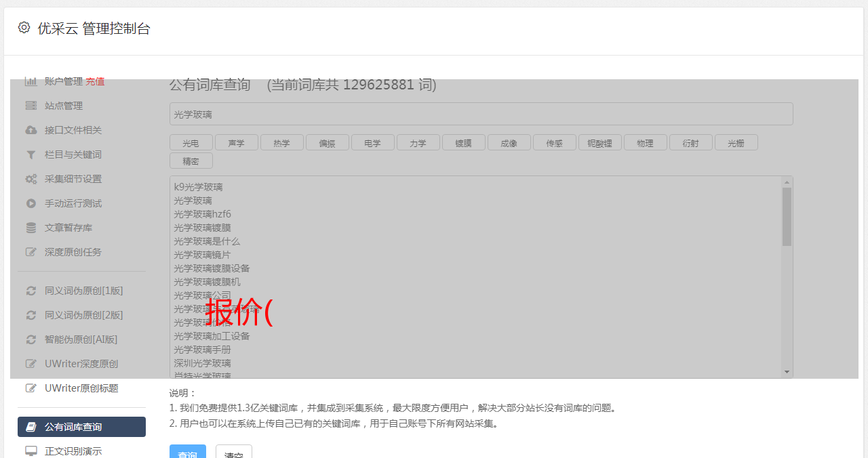Viewport: 868px width, 458px height.
Task: Click the 公有词库查询 page heading
Action: tap(210, 85)
